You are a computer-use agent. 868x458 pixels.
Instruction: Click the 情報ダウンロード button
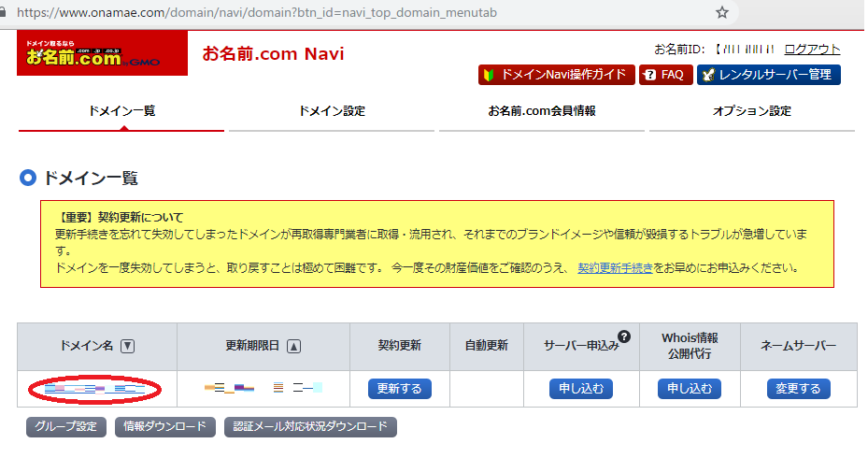pyautogui.click(x=165, y=427)
